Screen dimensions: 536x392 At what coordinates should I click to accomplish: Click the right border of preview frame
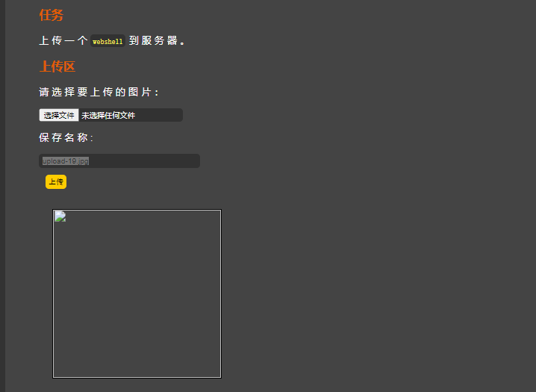click(x=220, y=293)
